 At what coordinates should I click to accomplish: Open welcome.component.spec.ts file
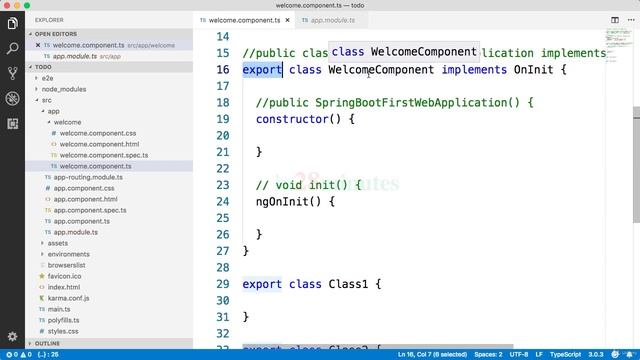click(104, 155)
